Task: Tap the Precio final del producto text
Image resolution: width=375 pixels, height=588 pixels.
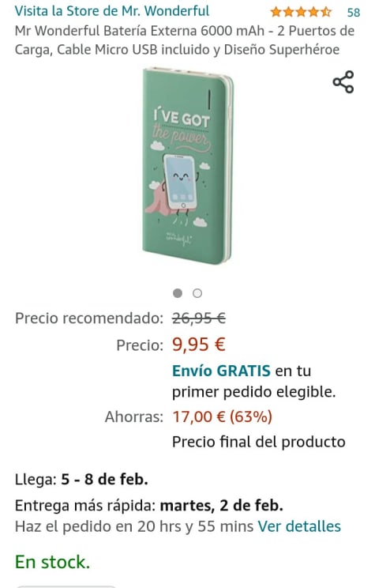Action: (x=258, y=442)
